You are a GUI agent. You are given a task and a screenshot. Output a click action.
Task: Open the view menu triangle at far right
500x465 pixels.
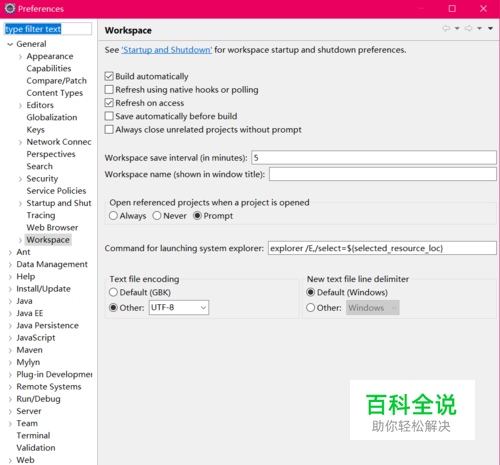tap(491, 28)
